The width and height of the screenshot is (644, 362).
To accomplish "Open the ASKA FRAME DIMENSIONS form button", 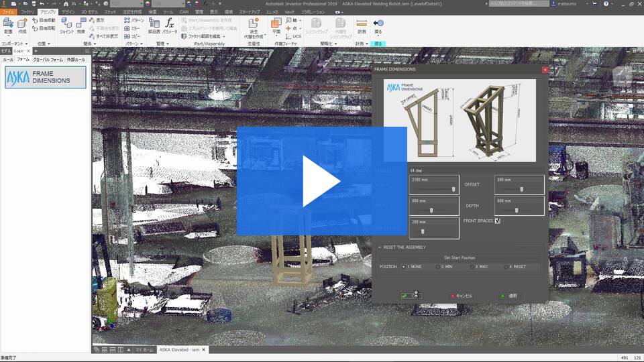I will (46, 77).
